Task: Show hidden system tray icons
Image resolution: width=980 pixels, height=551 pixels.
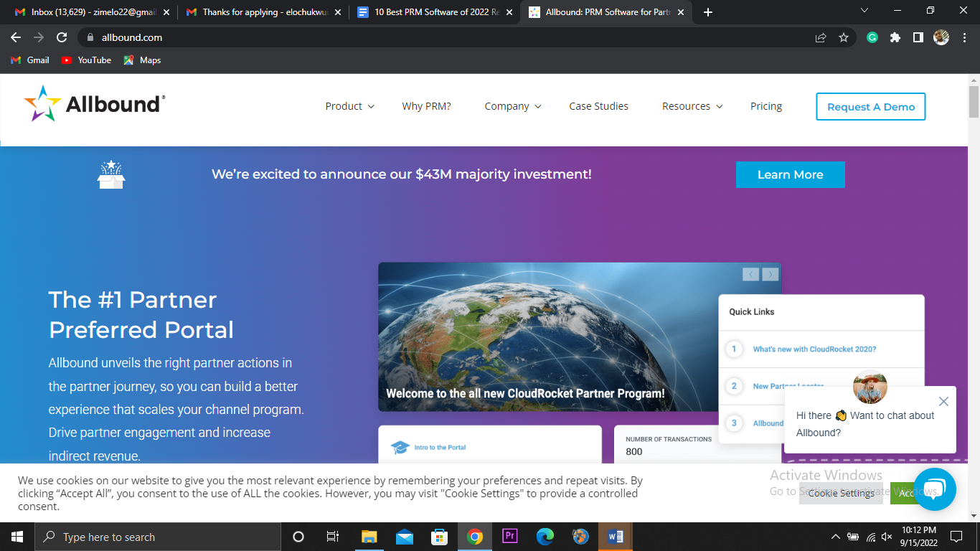Action: click(835, 537)
